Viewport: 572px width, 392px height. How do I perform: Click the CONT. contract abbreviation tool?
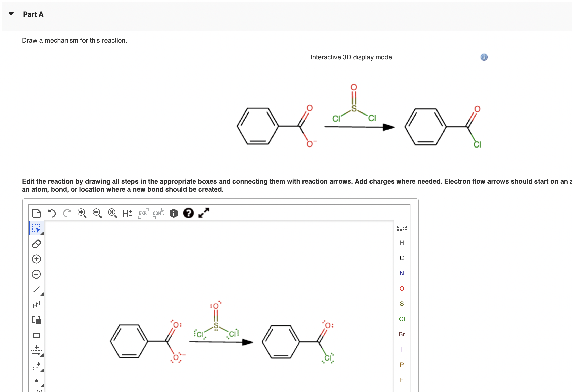pos(158,213)
